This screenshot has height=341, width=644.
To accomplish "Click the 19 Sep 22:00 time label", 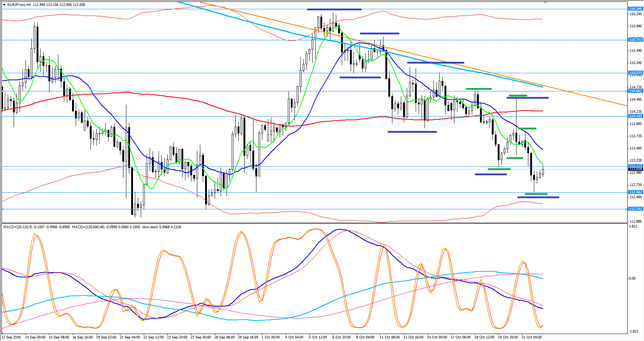I will pyautogui.click(x=106, y=337).
